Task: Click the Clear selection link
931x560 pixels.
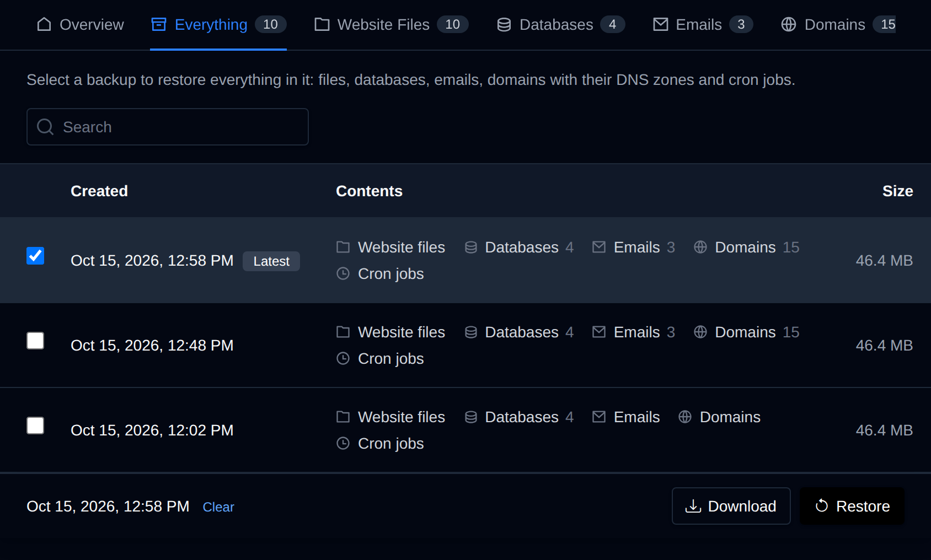Action: [218, 507]
